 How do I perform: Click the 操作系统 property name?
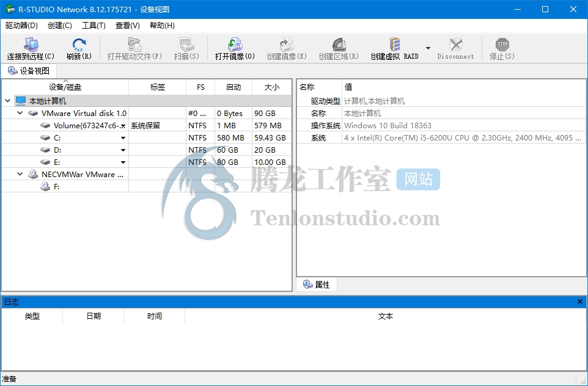click(x=326, y=126)
